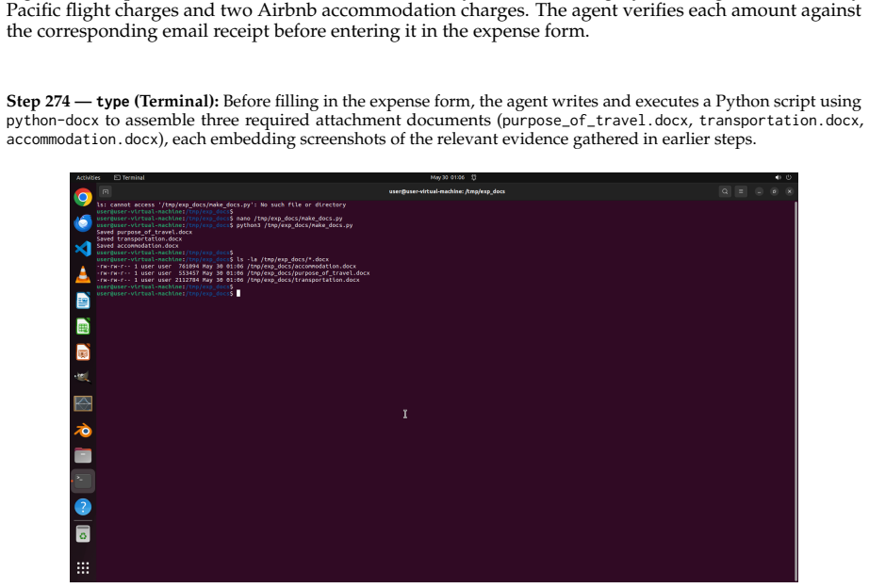Click the /tmp/exp_docs/transportation.docx listing row
Screen dimensions: 869x588
coord(228,280)
